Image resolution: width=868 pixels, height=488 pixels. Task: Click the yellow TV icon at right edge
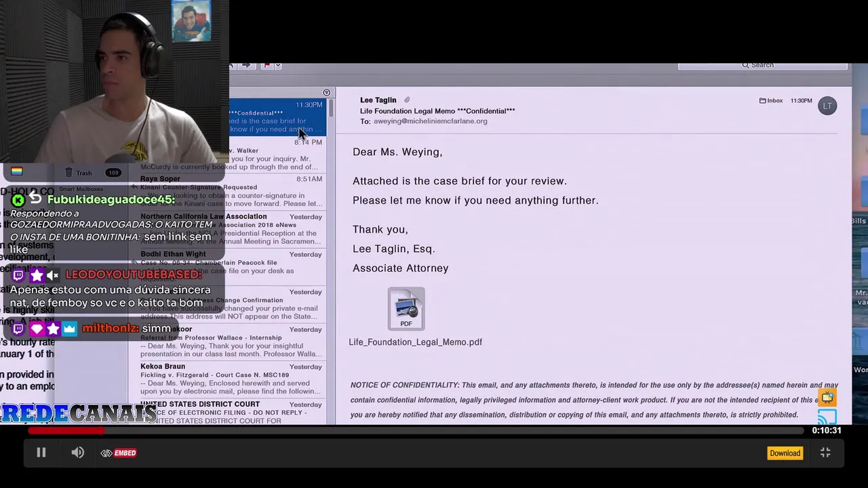pos(827,397)
